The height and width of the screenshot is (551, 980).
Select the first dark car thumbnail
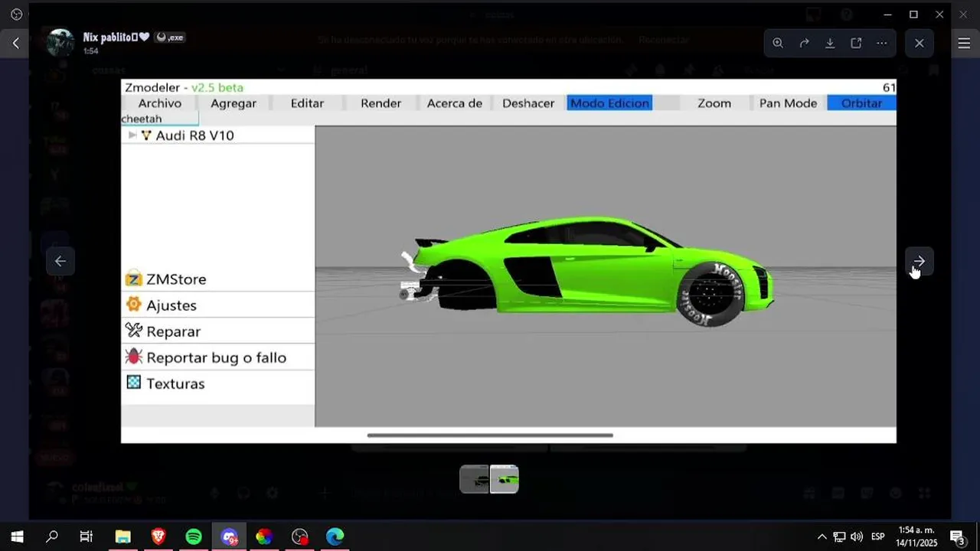point(475,480)
